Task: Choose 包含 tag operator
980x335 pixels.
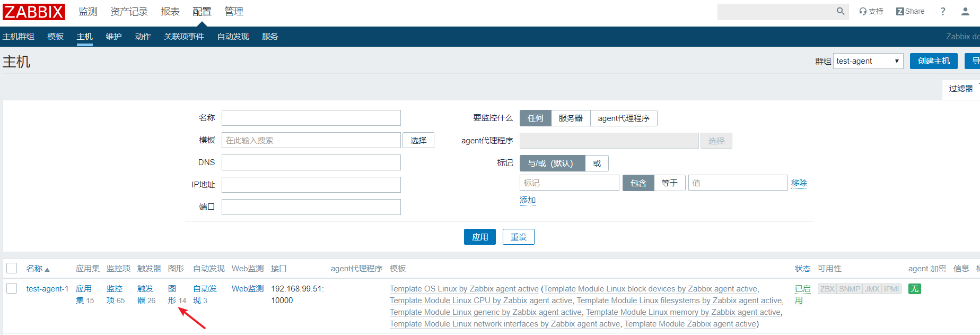Action: (638, 183)
